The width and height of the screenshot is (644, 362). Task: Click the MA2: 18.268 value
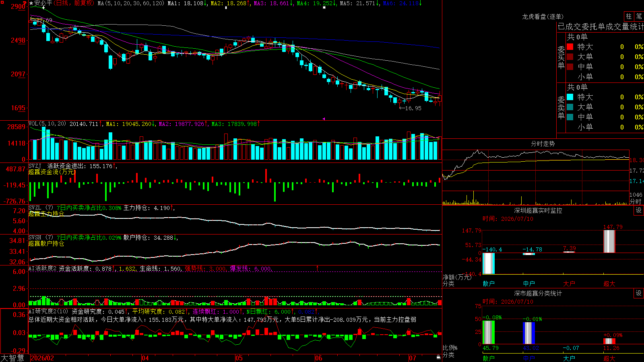230,3
